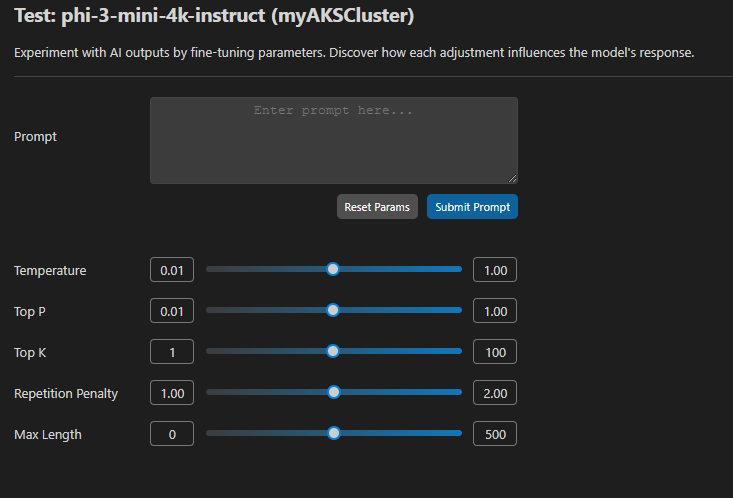Click into the prompt text area
733x498 pixels.
(x=334, y=140)
